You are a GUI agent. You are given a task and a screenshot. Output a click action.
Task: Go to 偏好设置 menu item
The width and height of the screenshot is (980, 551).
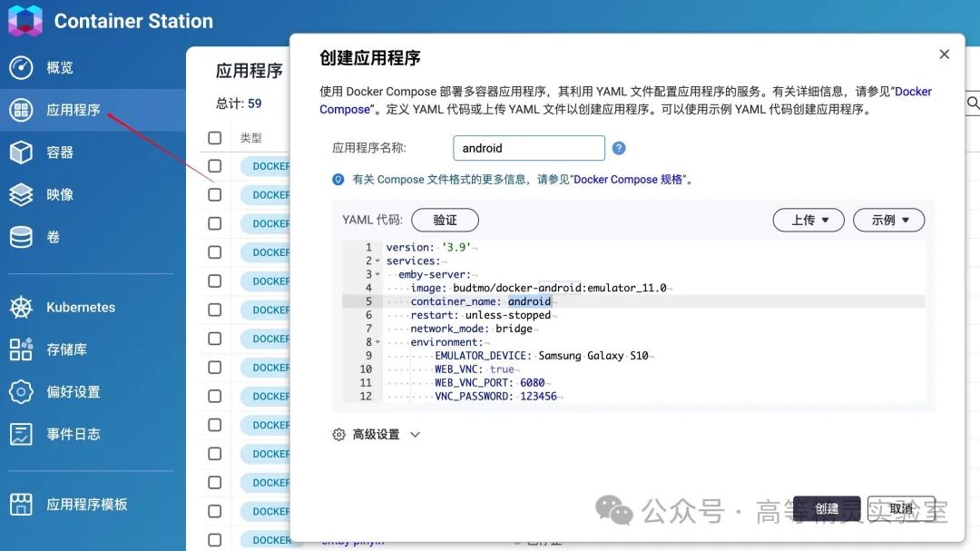pos(73,392)
